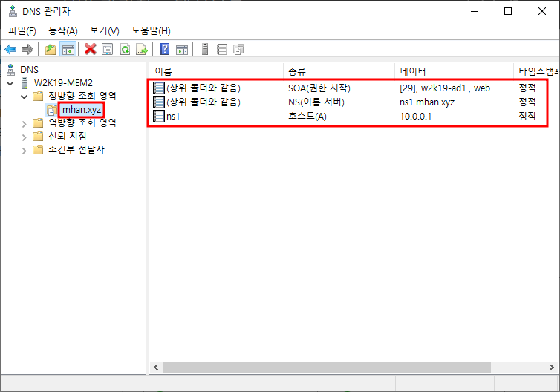560x392 pixels.
Task: Go up one level with folder icon
Action: point(51,49)
